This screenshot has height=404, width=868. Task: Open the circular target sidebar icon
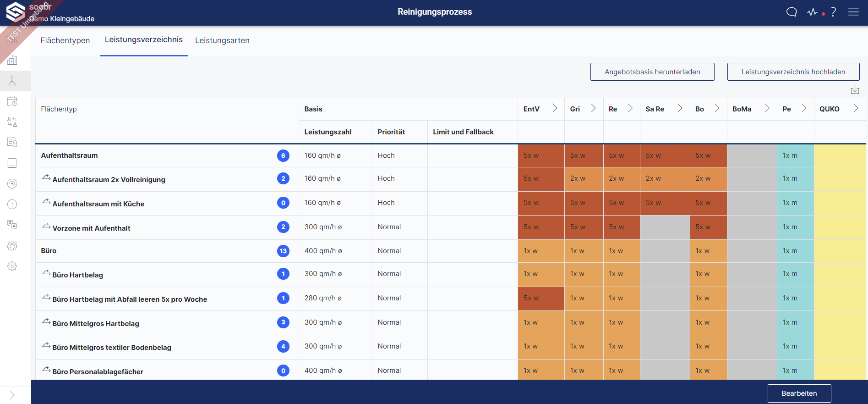[12, 183]
